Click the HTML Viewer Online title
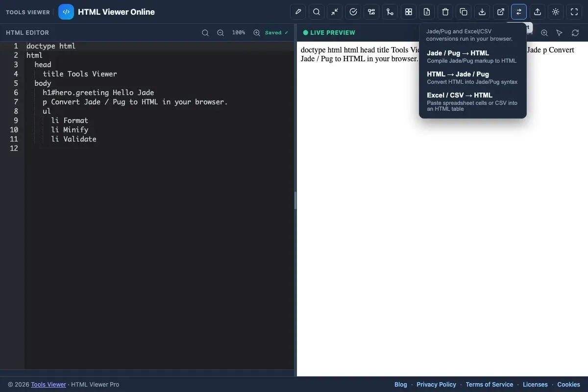The width and height of the screenshot is (588, 392). (116, 12)
